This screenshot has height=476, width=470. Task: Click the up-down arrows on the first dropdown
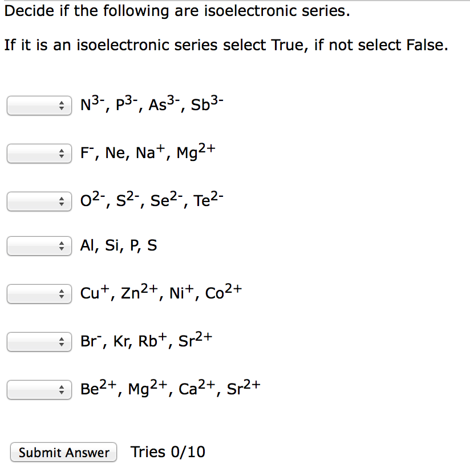click(x=62, y=105)
